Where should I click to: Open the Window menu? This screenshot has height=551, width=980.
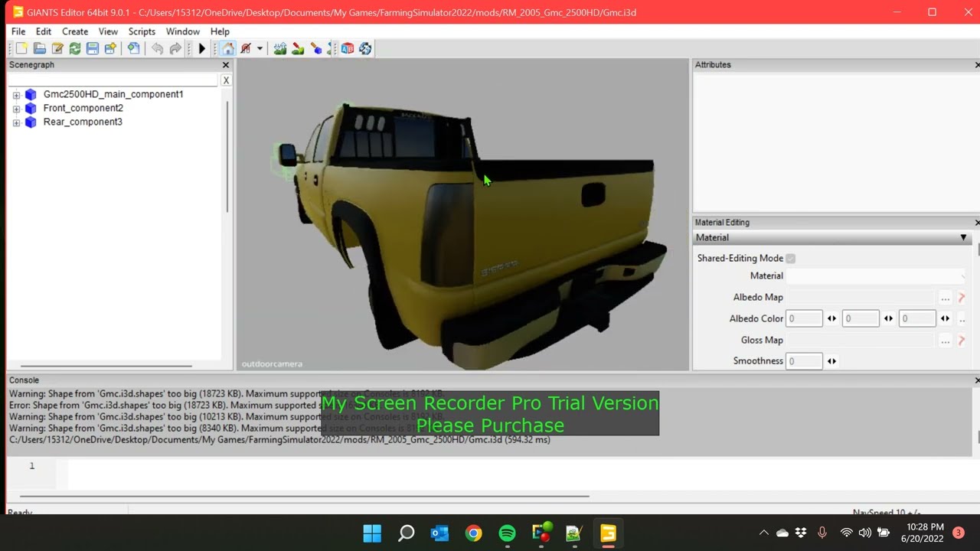[183, 31]
